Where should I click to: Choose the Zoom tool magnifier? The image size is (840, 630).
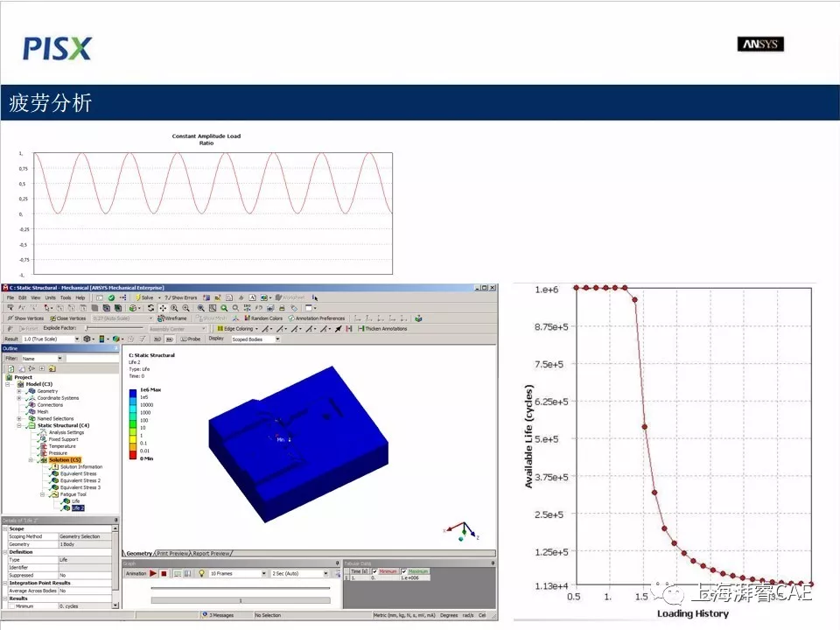[175, 308]
